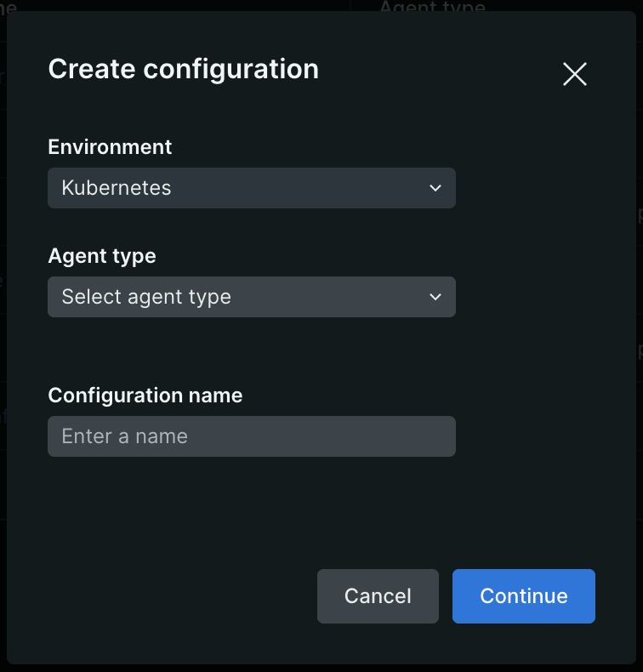Click the Agent type chevron arrow

[x=435, y=297]
